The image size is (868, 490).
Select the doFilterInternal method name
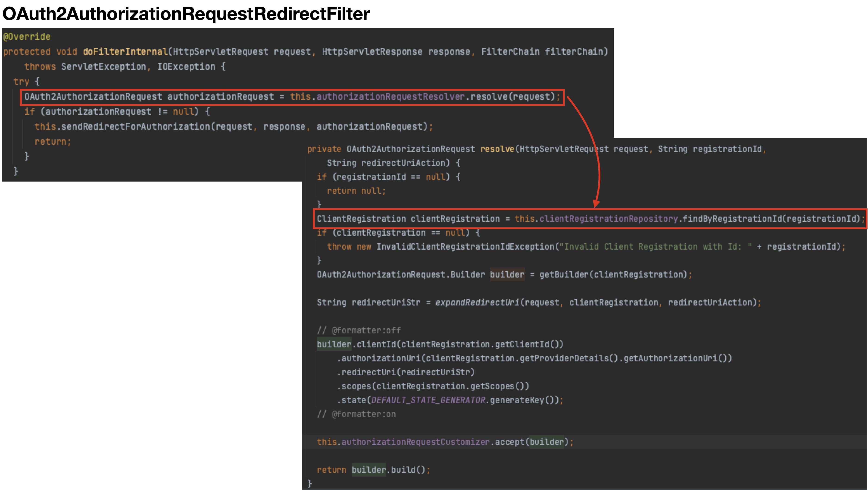click(125, 52)
